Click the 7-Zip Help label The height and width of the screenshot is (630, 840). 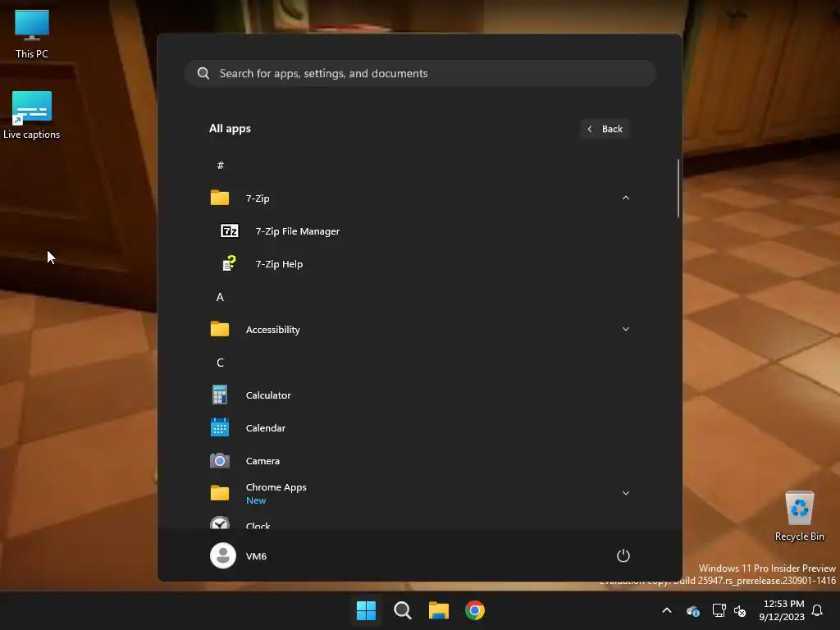279,264
